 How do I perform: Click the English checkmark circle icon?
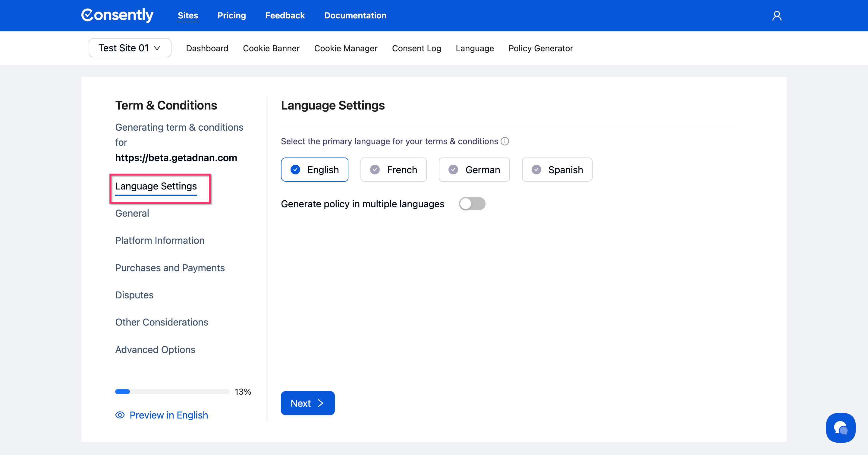295,170
